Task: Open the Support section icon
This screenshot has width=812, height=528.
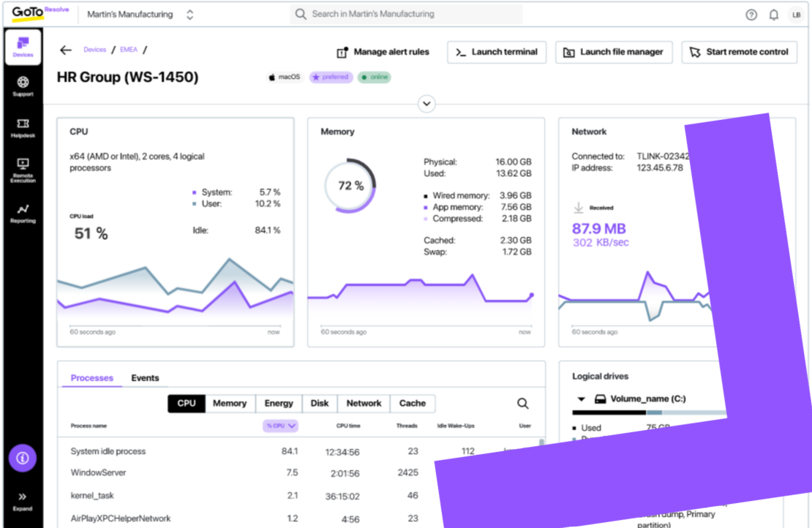Action: 23,86
